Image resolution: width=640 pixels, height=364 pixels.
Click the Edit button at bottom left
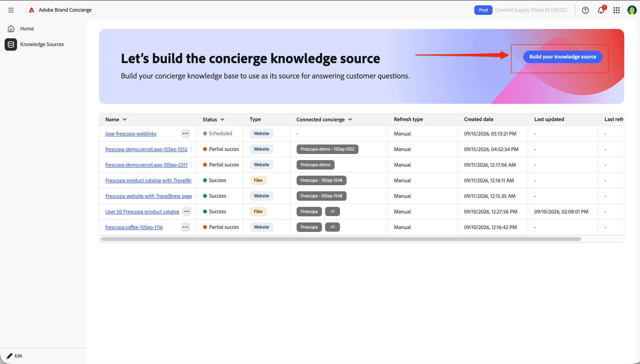click(x=14, y=356)
